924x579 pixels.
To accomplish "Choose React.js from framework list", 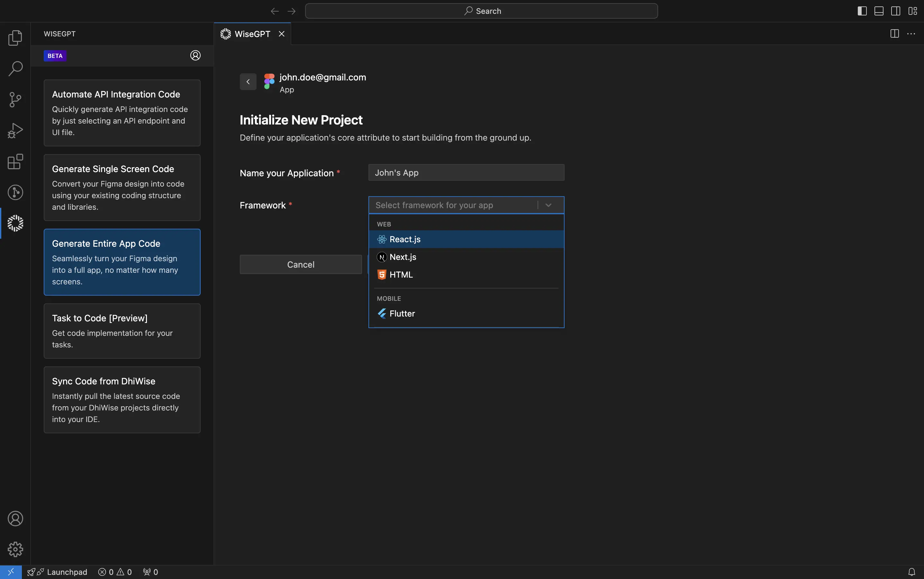I will (466, 239).
